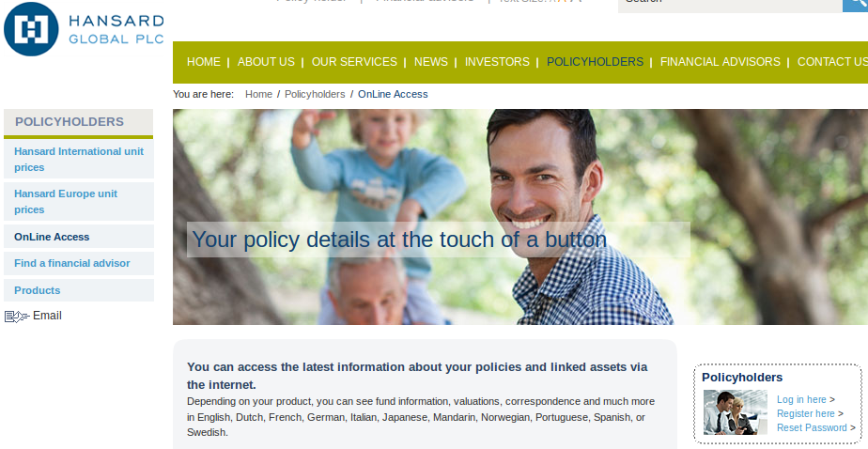Click the Log in here link
This screenshot has height=449, width=868.
tap(801, 400)
